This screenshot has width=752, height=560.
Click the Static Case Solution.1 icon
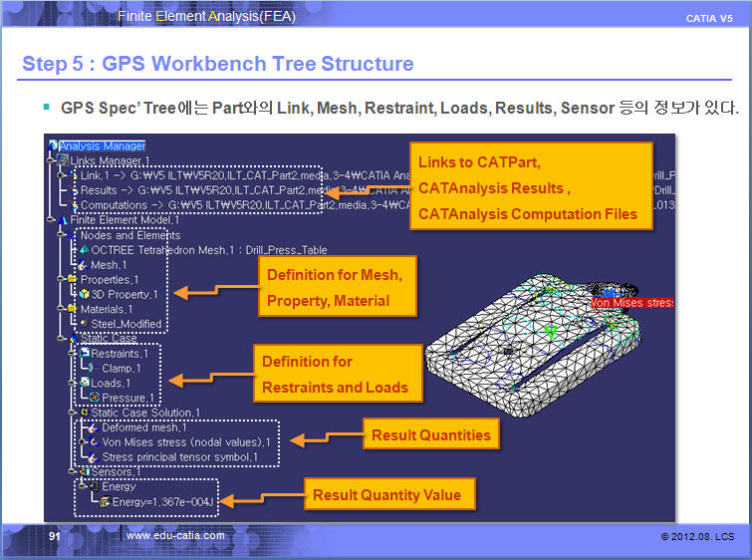coord(84,413)
